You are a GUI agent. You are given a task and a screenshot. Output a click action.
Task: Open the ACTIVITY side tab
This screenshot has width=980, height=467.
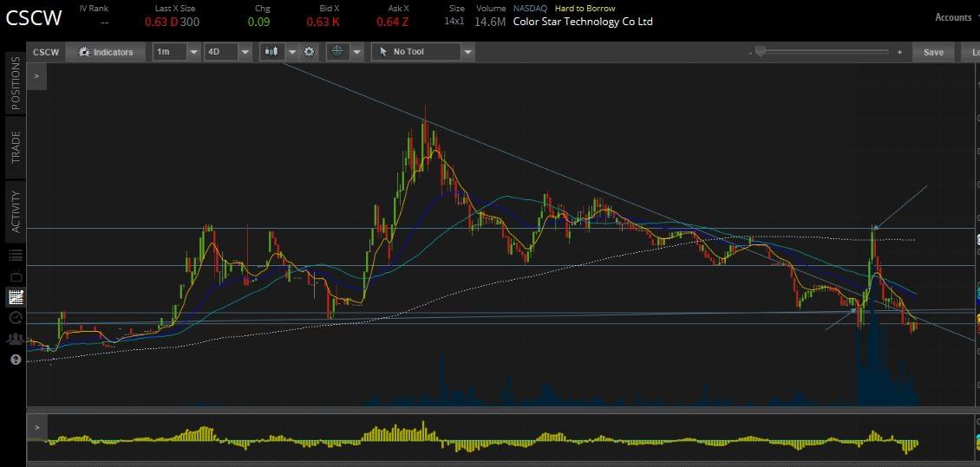(16, 211)
